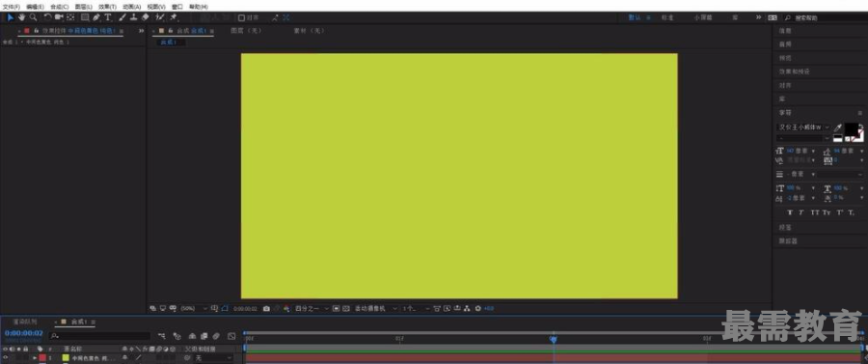Select the Hand tool
Viewport: 868px width, 364px height.
pos(21,17)
